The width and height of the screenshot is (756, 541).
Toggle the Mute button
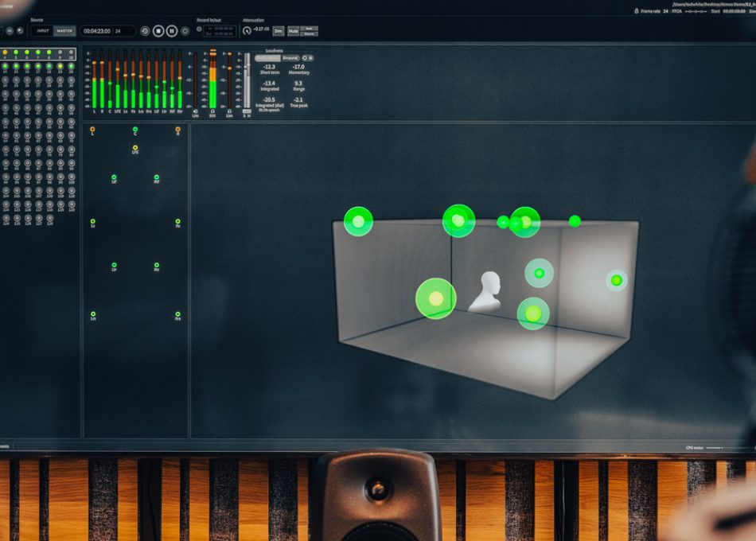[293, 31]
